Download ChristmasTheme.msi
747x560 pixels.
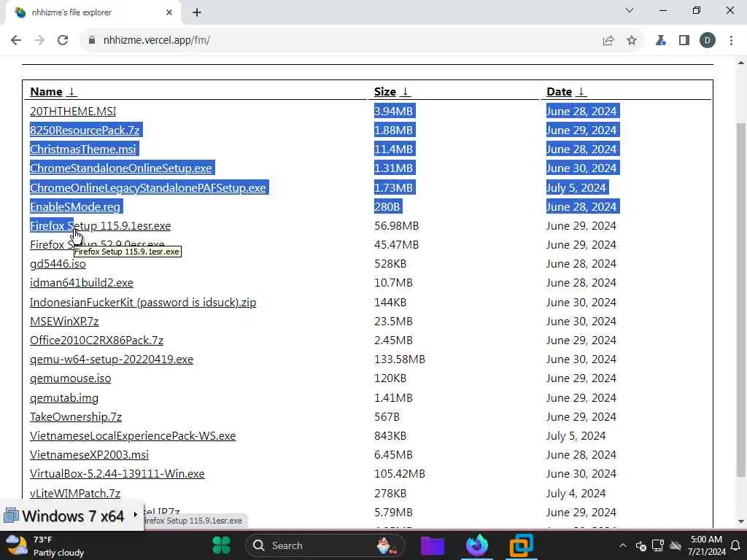coord(83,149)
